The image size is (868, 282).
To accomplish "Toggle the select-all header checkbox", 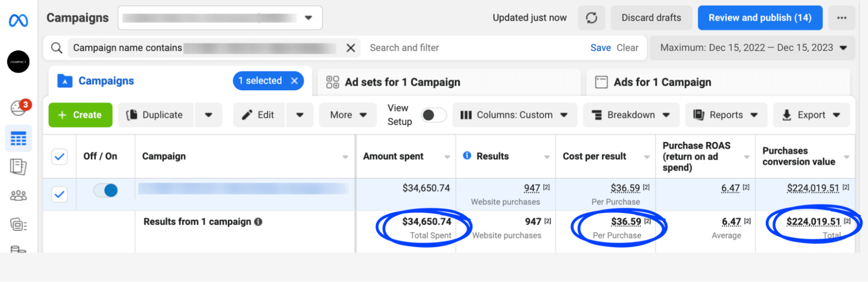I will [59, 156].
